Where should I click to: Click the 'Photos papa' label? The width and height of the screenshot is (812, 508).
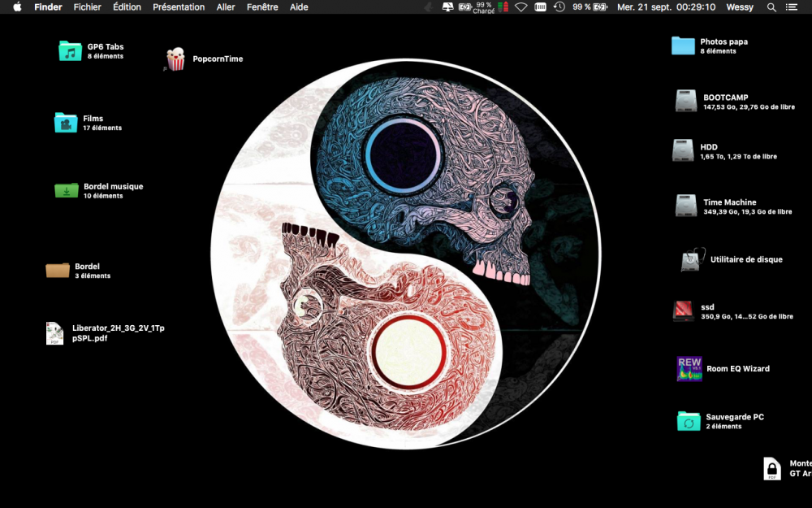pos(723,41)
